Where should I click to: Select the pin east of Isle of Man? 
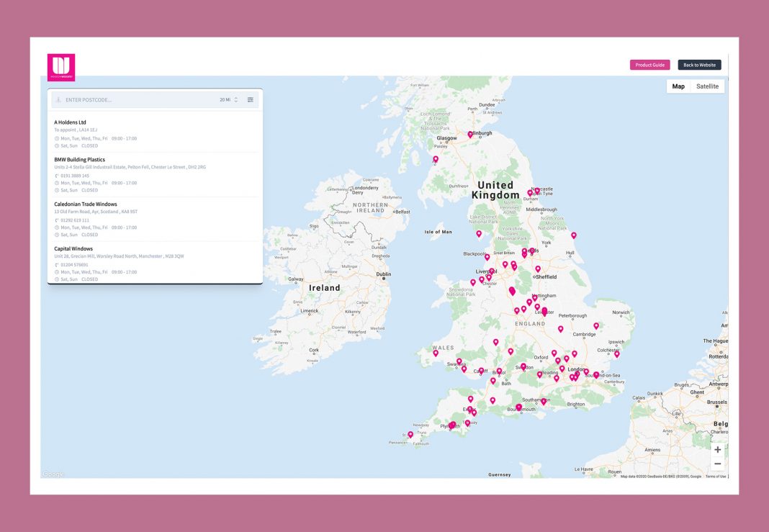pyautogui.click(x=479, y=234)
